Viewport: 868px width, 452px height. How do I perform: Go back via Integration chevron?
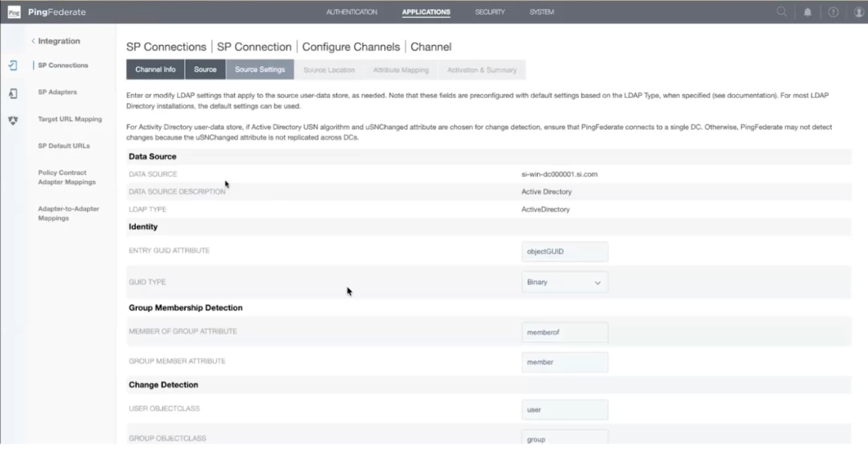[33, 41]
